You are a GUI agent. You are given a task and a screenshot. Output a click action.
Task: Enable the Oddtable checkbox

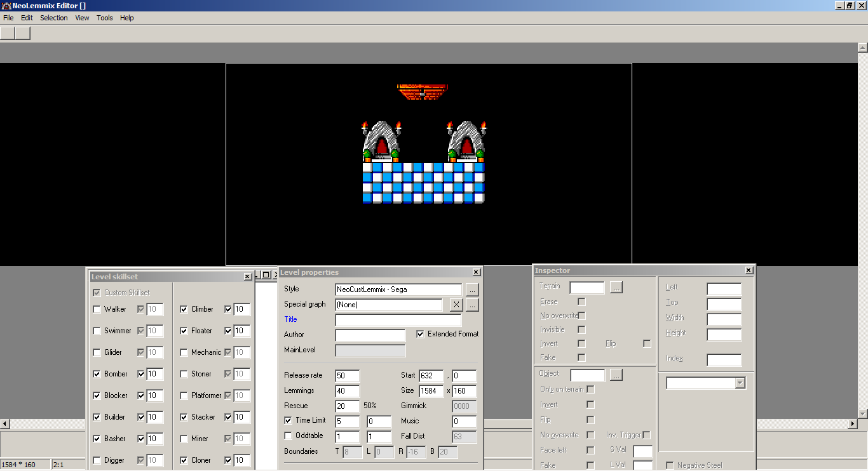coord(288,436)
